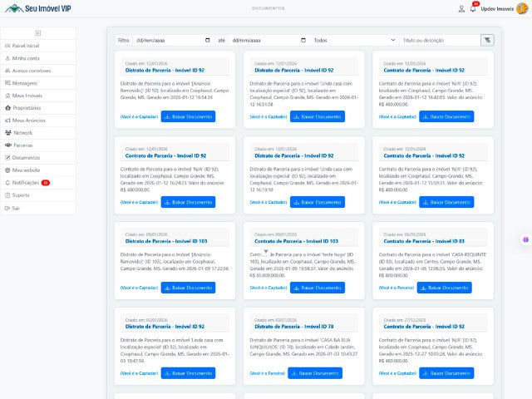
Task: Click the user profile icon in header
Action: (461, 8)
